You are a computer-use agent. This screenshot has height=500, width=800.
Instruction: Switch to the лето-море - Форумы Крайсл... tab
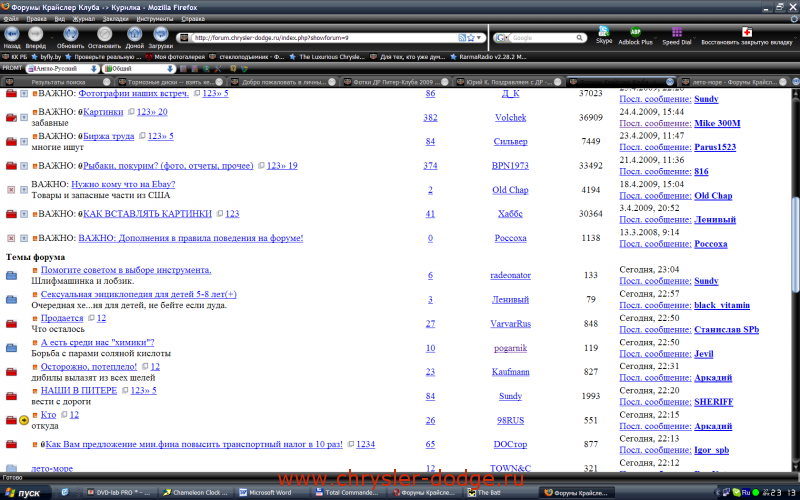click(x=735, y=82)
